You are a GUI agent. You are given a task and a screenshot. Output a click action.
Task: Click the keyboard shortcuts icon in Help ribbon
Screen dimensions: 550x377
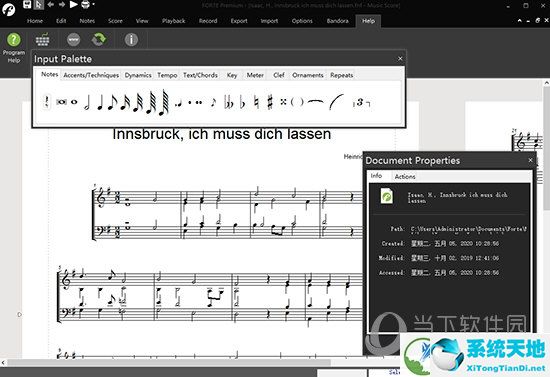(x=42, y=40)
